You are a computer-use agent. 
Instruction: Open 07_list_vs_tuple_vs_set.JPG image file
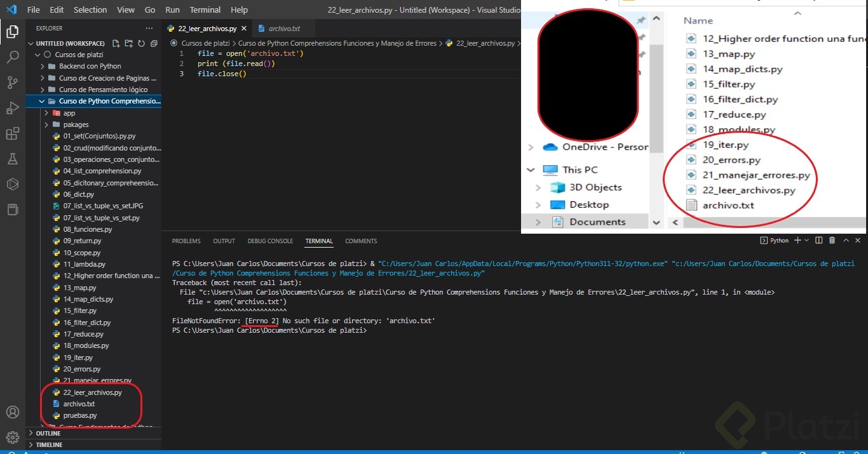click(102, 206)
